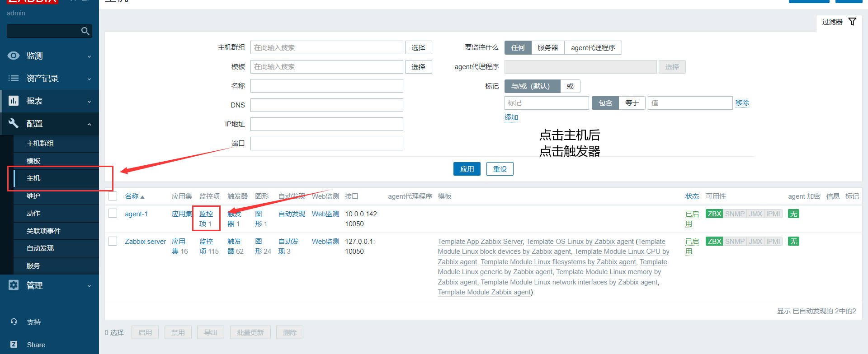Check the agent-1 row checkbox
This screenshot has width=868, height=354.
[x=113, y=213]
